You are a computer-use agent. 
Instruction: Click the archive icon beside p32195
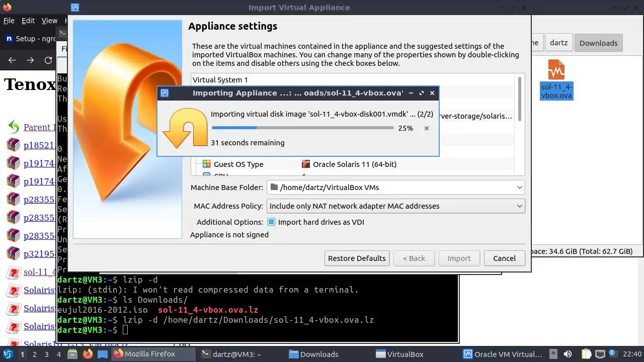pyautogui.click(x=14, y=254)
